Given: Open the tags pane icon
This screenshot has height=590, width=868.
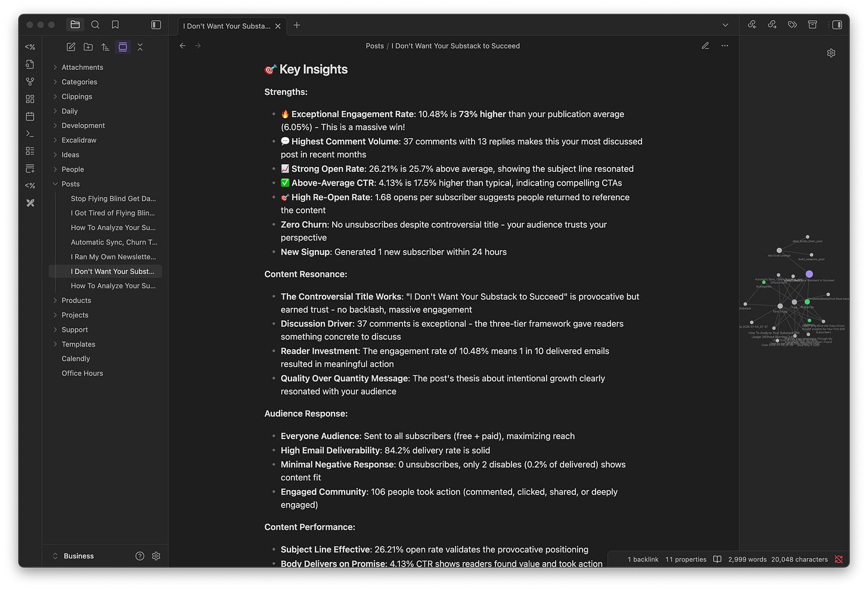Looking at the screenshot, I should pos(792,24).
